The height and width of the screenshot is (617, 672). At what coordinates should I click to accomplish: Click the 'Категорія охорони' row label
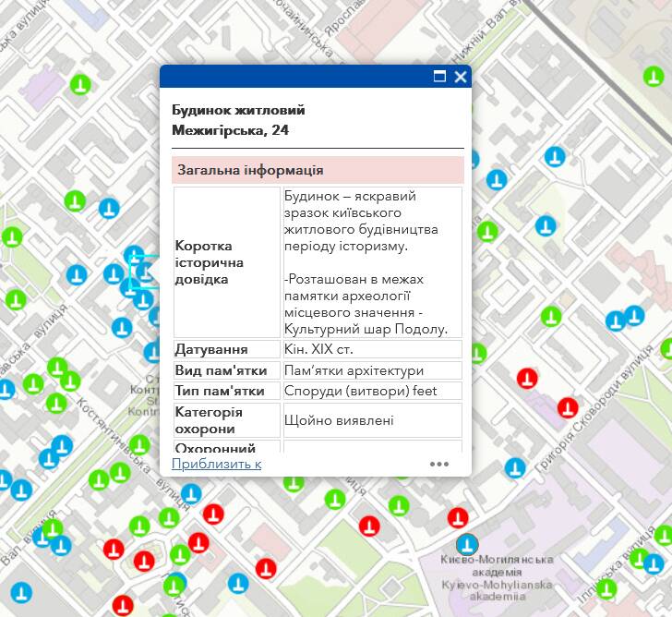pos(226,420)
